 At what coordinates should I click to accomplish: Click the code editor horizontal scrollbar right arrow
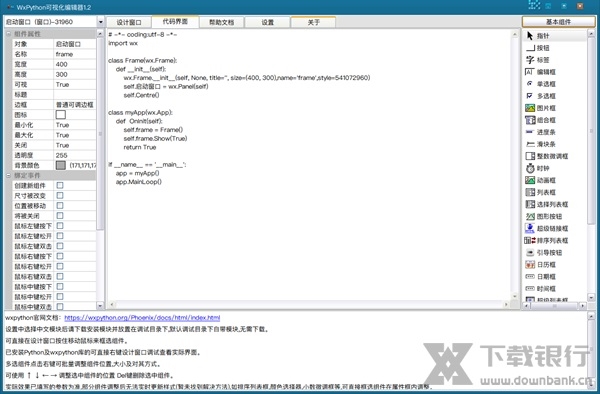pos(506,304)
